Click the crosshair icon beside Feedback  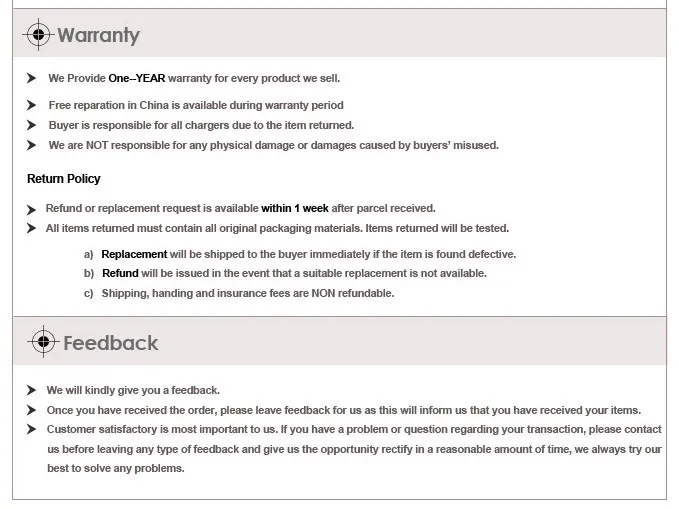(x=43, y=343)
